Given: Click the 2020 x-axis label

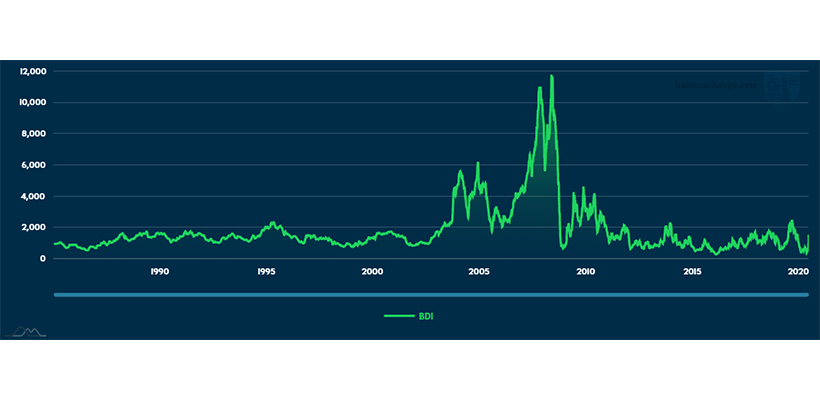Looking at the screenshot, I should click(798, 272).
